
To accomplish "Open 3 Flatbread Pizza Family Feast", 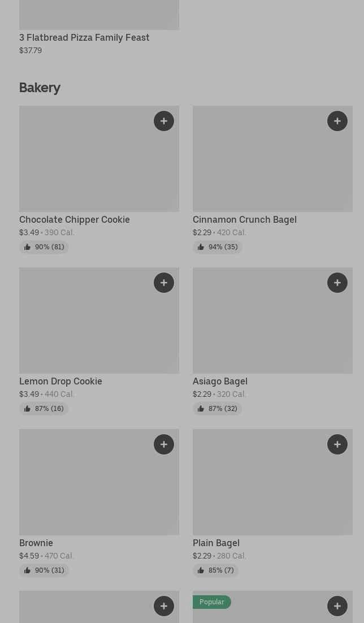I will coord(84,37).
